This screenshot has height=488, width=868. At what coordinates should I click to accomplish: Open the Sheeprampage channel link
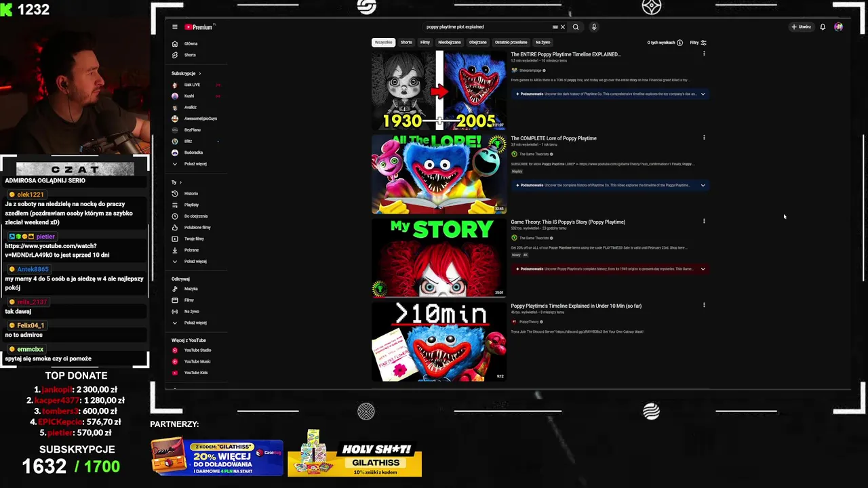coord(530,70)
